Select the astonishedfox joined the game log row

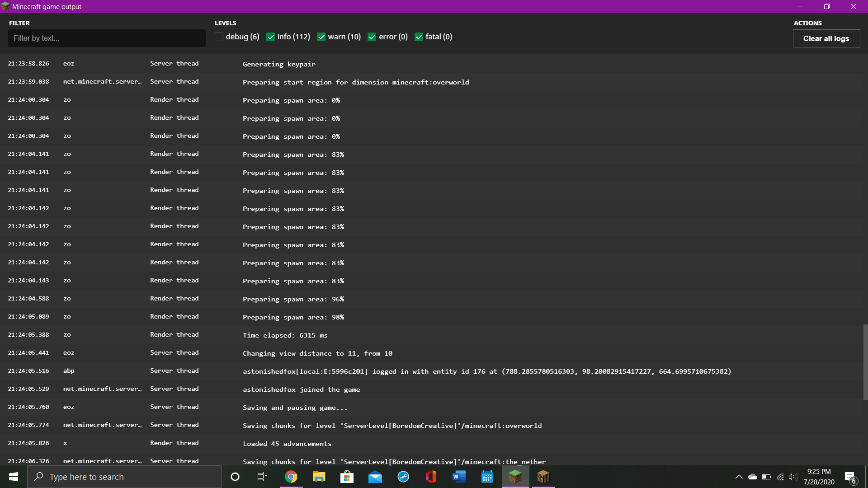click(301, 389)
